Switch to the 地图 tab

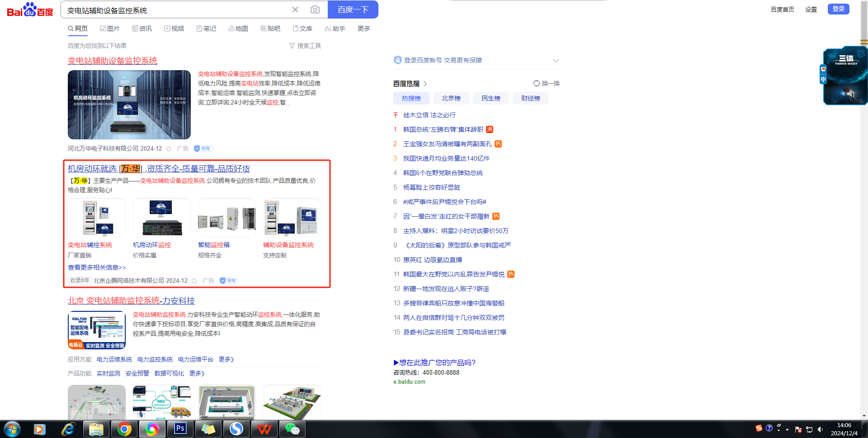point(238,29)
